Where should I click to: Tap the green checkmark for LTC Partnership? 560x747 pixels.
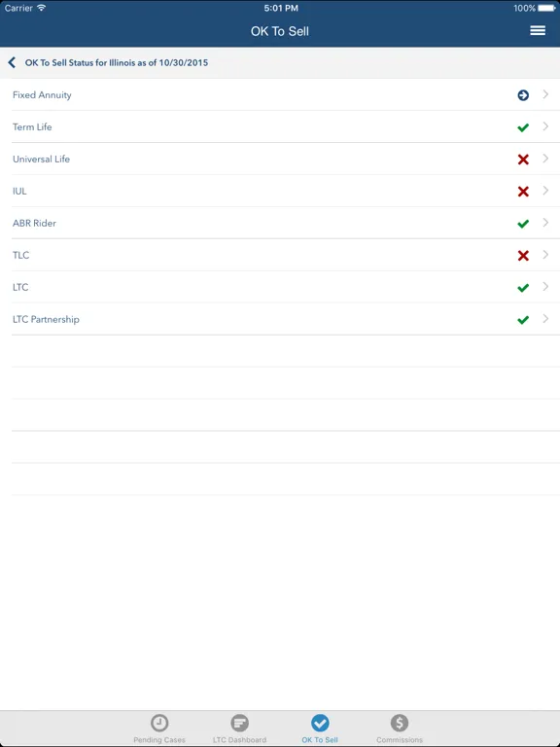click(x=523, y=320)
